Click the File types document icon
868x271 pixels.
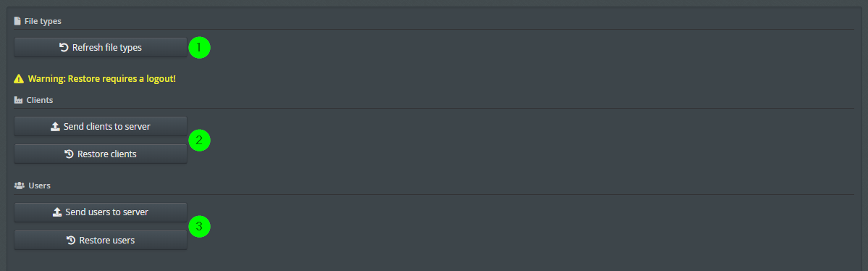tap(17, 21)
